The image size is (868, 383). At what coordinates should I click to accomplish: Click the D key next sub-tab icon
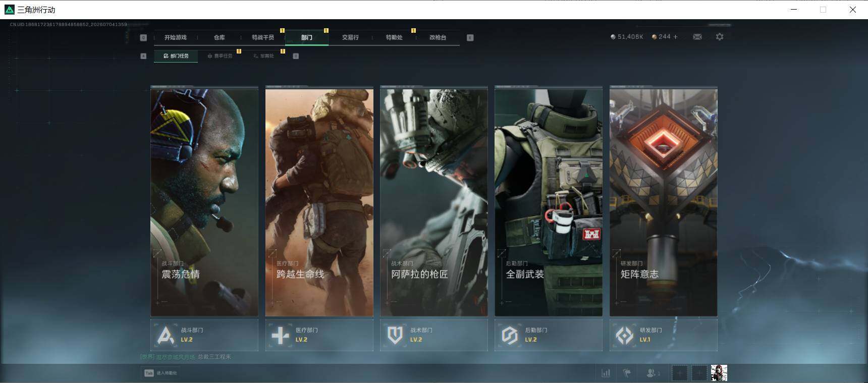[x=296, y=56]
